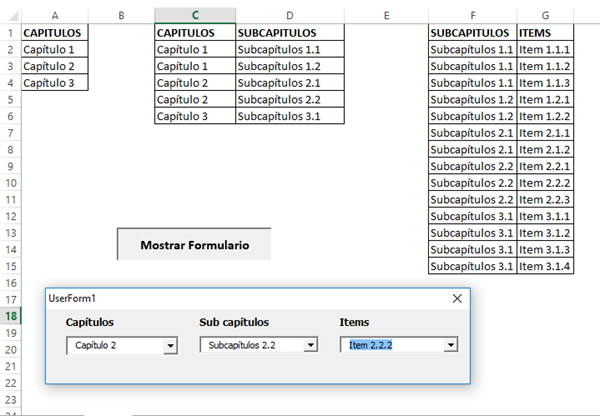
Task: Select row 1 header
Action: click(9, 32)
